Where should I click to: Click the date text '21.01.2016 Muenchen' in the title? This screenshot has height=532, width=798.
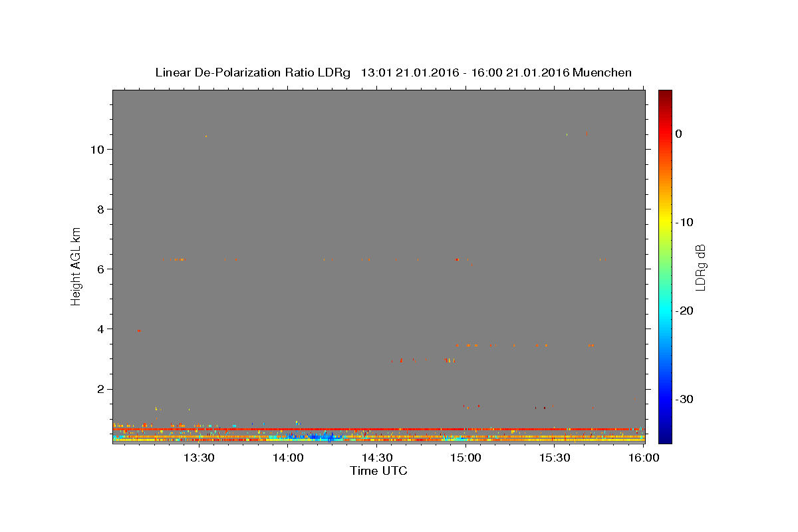click(x=569, y=72)
